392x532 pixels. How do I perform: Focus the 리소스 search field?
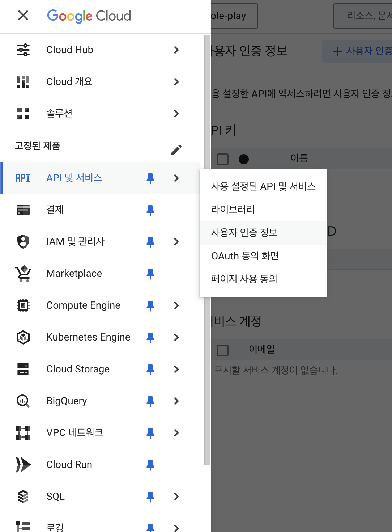(x=363, y=16)
